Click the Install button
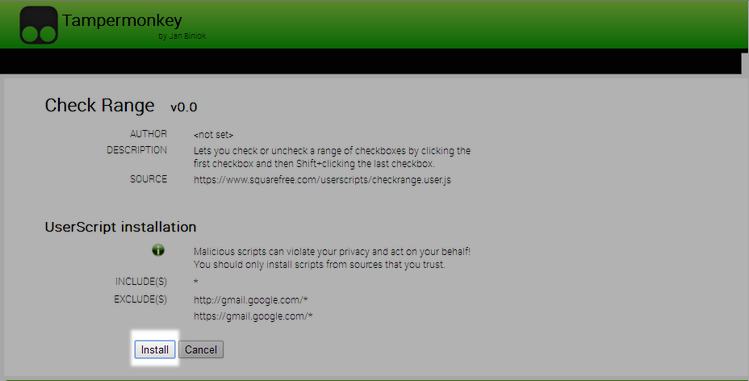This screenshot has height=381, width=749. 155,349
